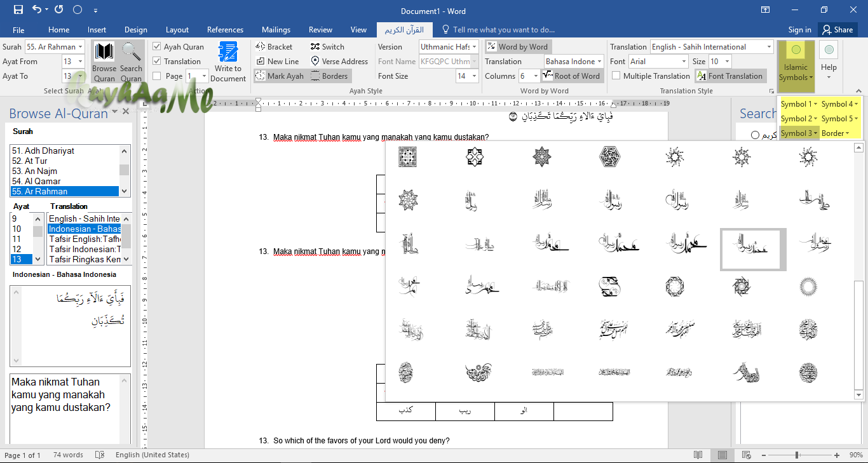The height and width of the screenshot is (463, 868).
Task: Select Tafsir Ringkas Kem in the Translation list
Action: click(85, 259)
